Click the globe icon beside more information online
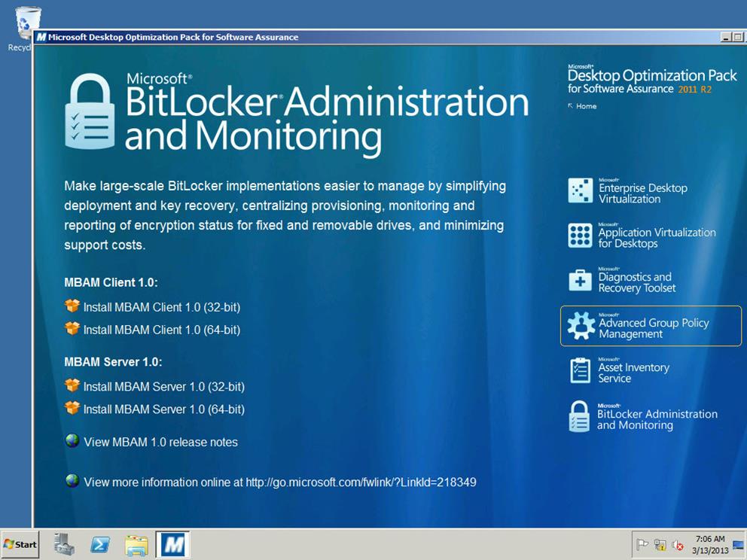This screenshot has width=747, height=560. 72,480
